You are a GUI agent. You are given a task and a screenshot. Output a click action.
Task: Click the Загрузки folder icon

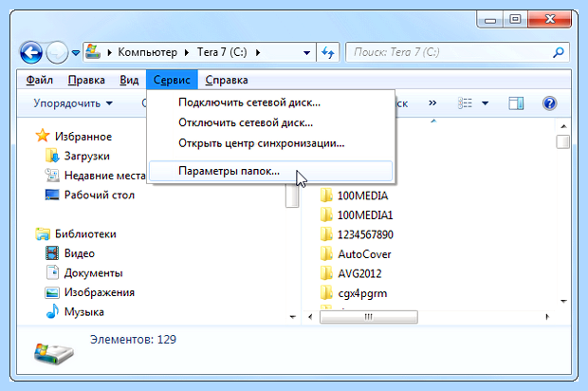coord(52,156)
